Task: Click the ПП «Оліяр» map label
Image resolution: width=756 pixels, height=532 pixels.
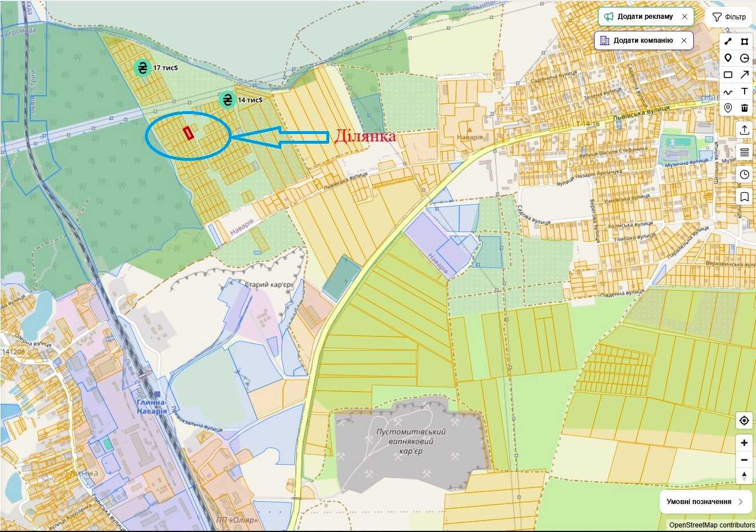Action: [x=237, y=520]
